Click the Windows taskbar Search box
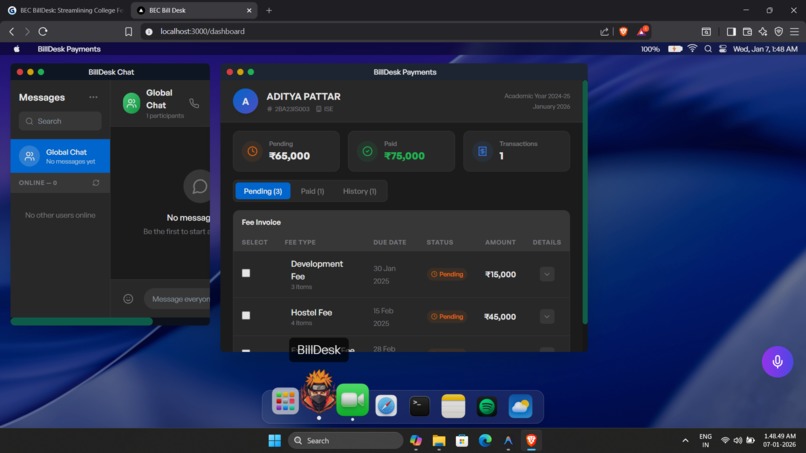Screen dimensions: 806x453 click(x=345, y=441)
